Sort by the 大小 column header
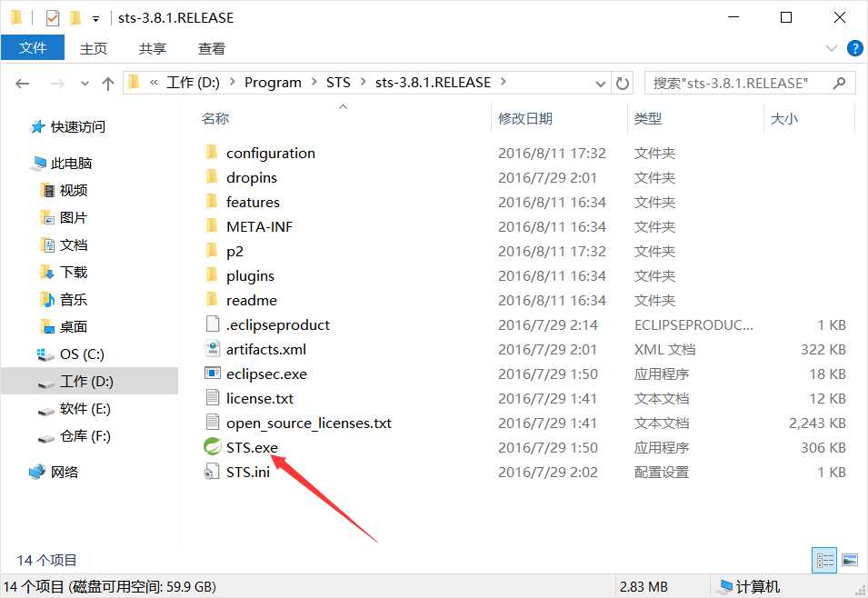The image size is (868, 598). point(784,118)
